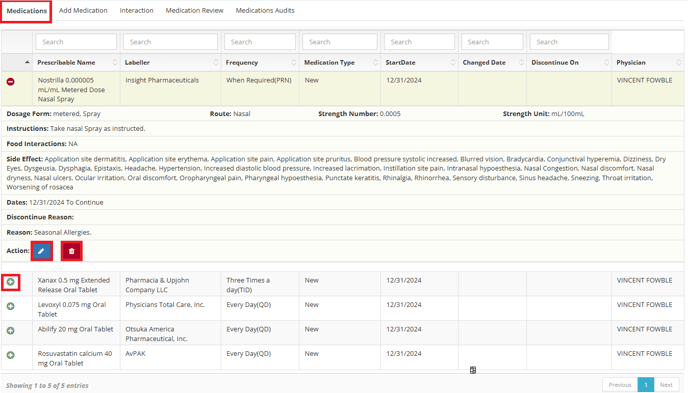Collapse the Nostrilla row with minus icon

(11, 82)
